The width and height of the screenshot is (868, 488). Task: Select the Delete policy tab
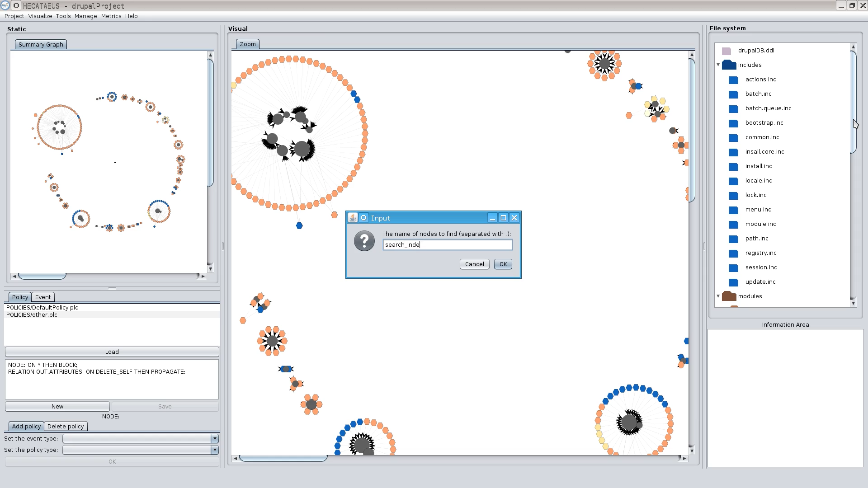point(66,426)
